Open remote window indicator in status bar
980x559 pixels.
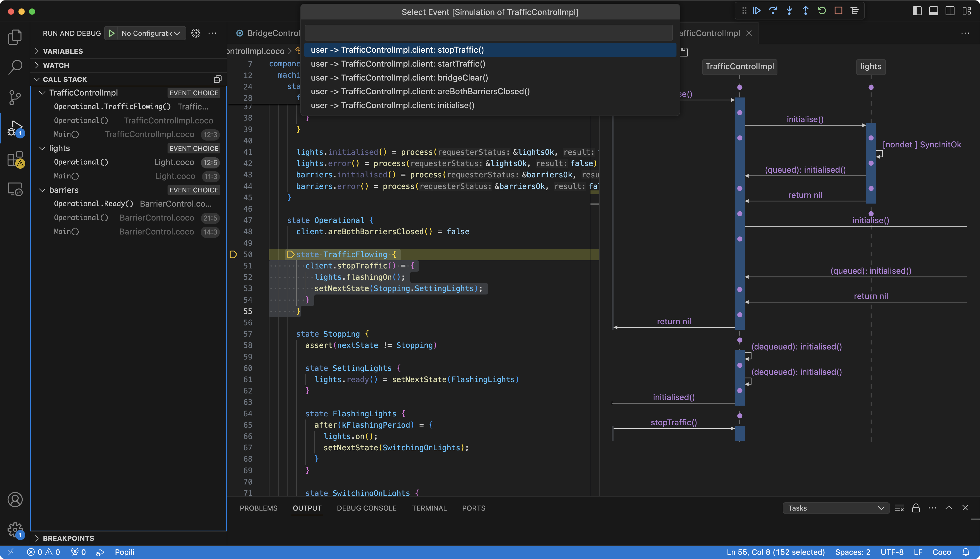[x=10, y=552]
